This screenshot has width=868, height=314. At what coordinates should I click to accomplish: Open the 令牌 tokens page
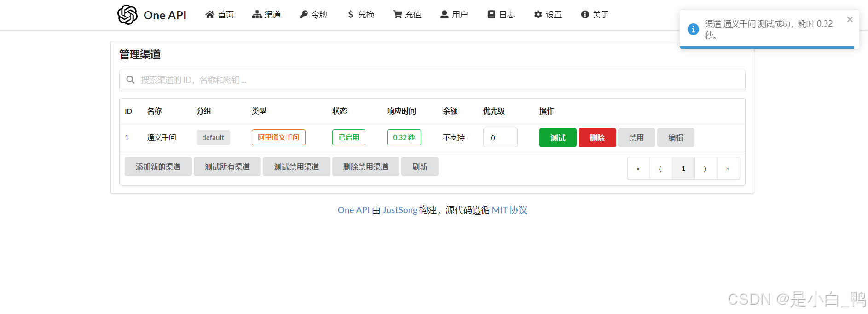pos(313,15)
